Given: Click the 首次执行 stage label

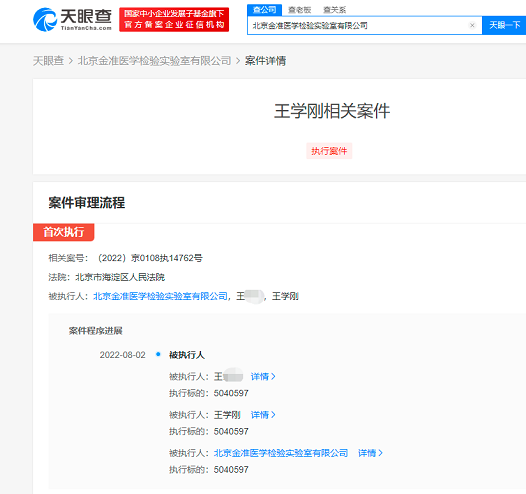Looking at the screenshot, I should click(64, 232).
